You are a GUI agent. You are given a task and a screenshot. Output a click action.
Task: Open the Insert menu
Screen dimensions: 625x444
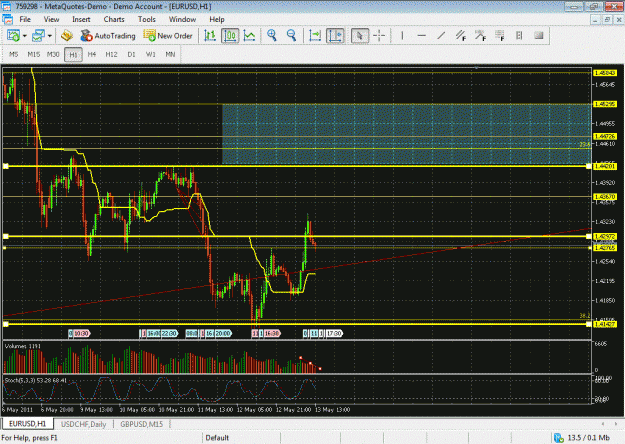coord(81,20)
